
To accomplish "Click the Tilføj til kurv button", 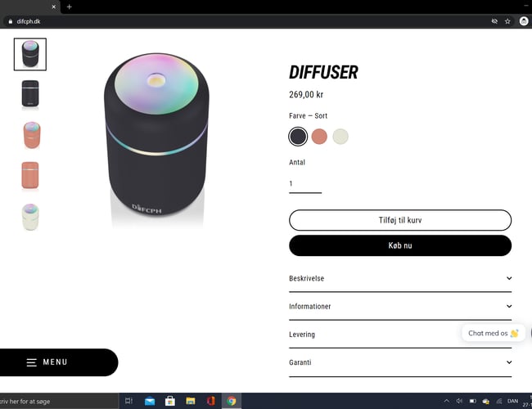I will point(400,220).
